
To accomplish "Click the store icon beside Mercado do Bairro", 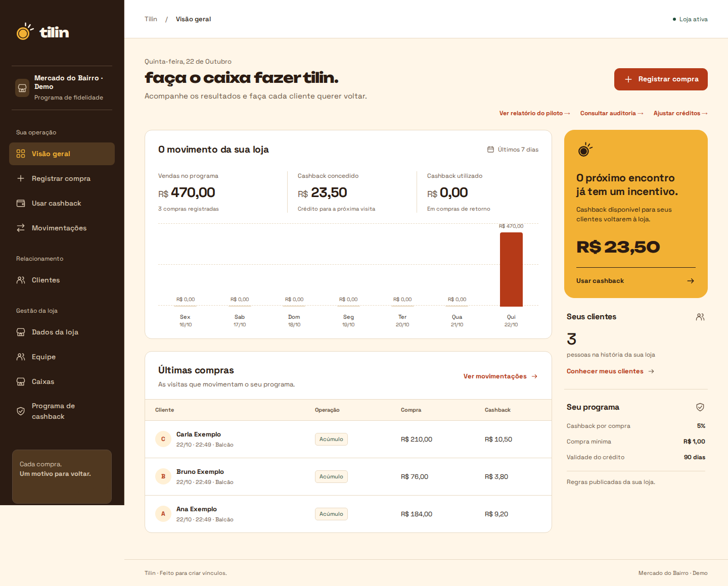I will [22, 87].
